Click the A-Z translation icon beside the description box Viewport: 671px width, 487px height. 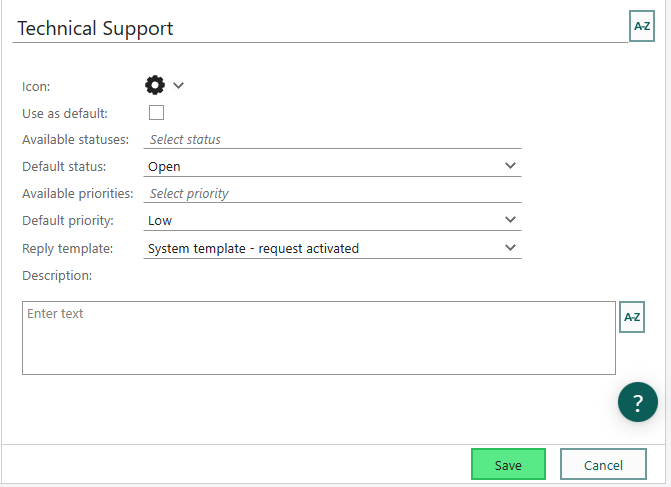click(632, 317)
